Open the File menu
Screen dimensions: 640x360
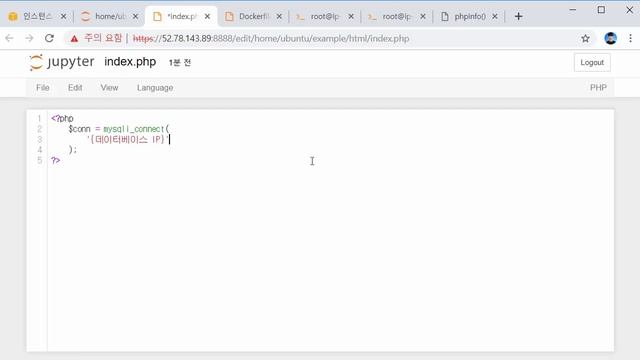42,88
